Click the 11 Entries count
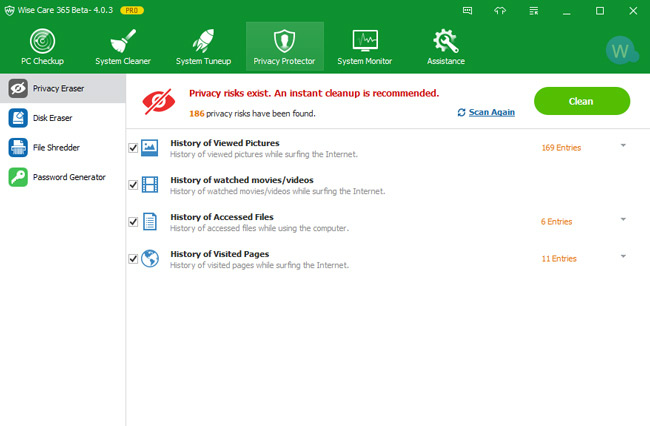The width and height of the screenshot is (650, 426). (559, 259)
